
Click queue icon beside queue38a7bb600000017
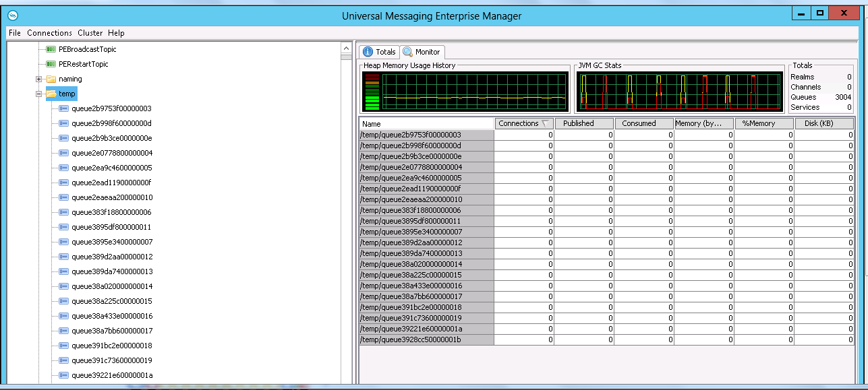coord(64,331)
